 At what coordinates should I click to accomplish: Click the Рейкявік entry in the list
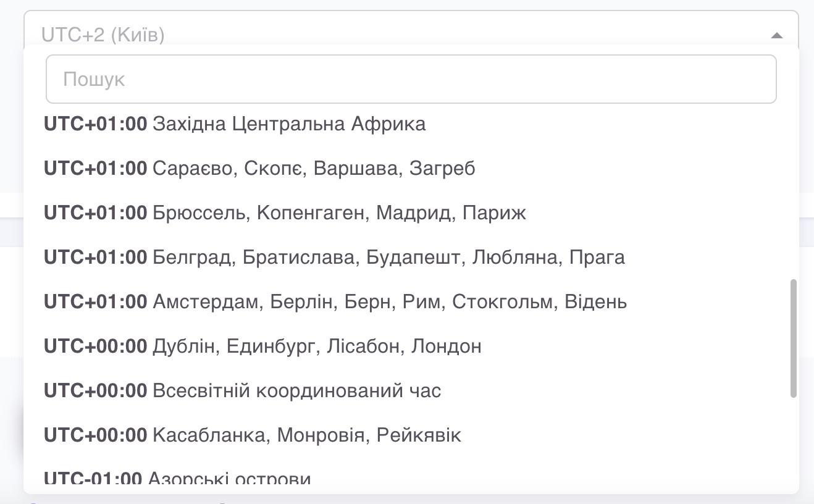(x=420, y=435)
